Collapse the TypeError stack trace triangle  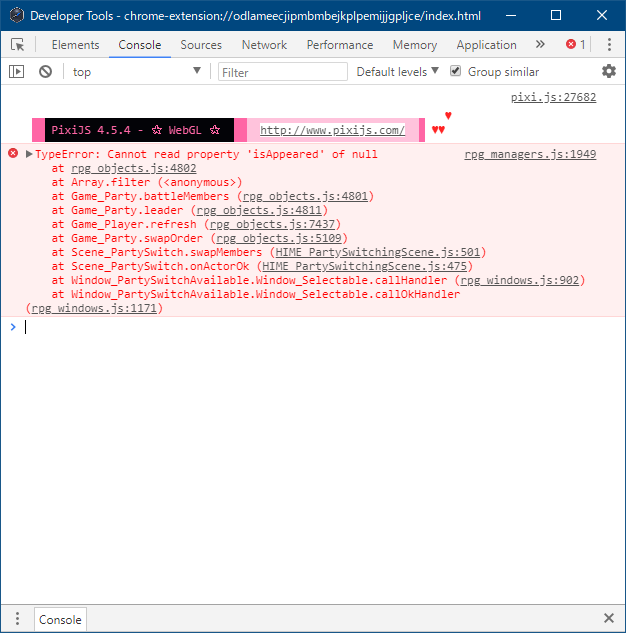(29, 154)
